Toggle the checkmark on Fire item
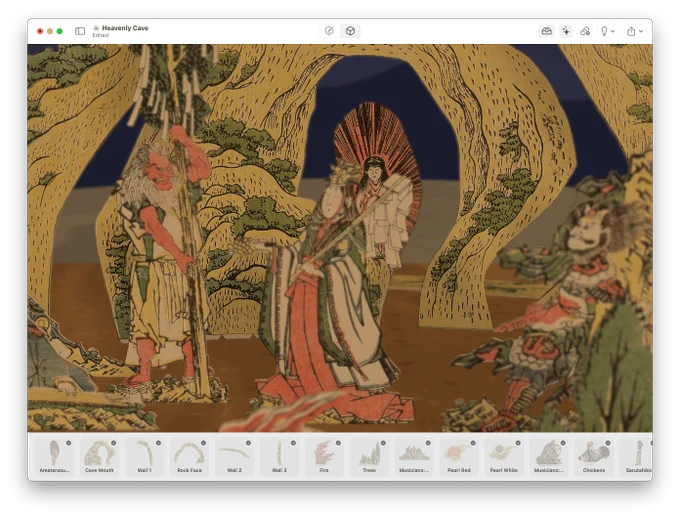The height and width of the screenshot is (517, 680). [x=338, y=443]
